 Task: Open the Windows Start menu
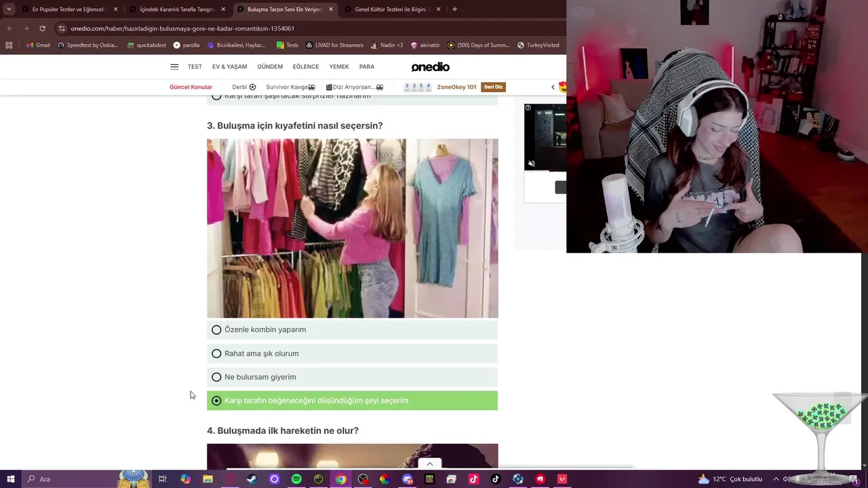click(x=11, y=479)
